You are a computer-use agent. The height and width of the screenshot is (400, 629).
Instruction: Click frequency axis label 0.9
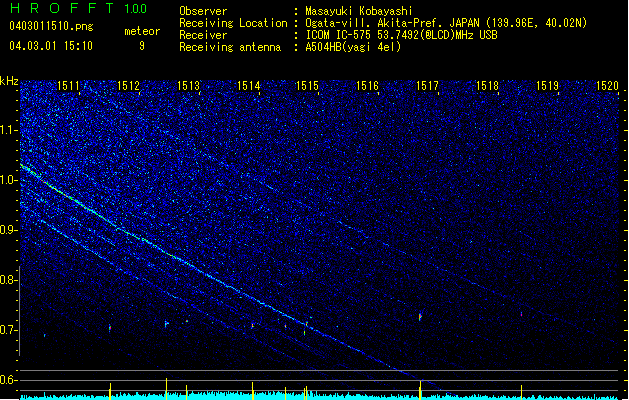9,230
